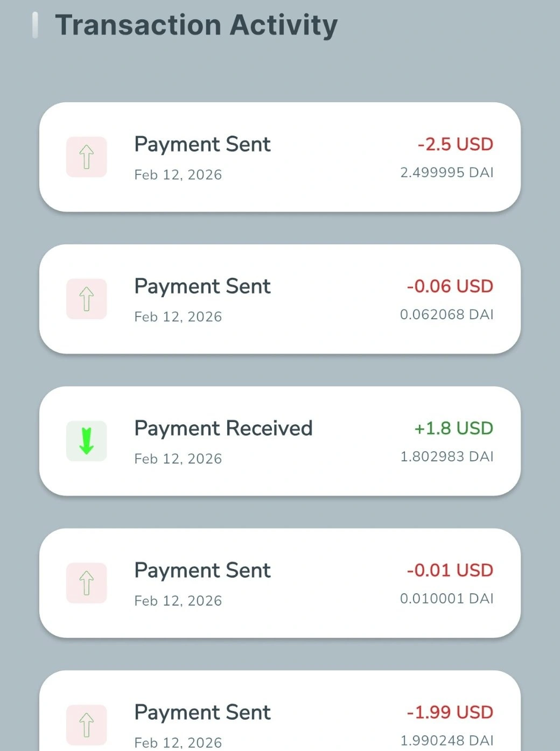Viewport: 560px width, 751px height.
Task: Tap the sent arrow icon beside -0.06 USD payment
Action: click(x=87, y=299)
